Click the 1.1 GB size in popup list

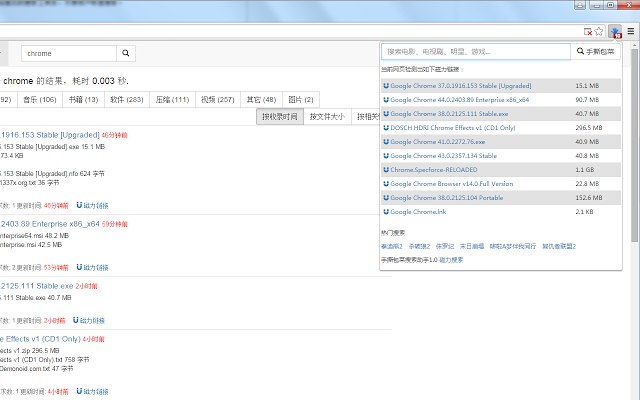click(x=584, y=170)
